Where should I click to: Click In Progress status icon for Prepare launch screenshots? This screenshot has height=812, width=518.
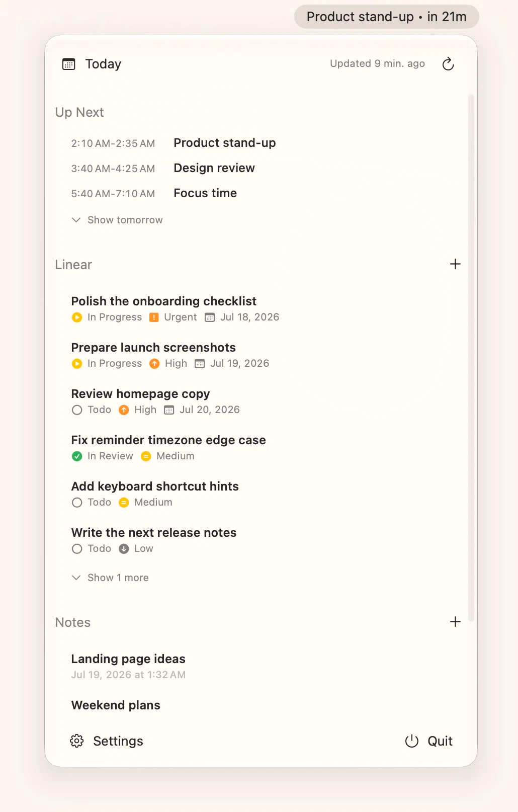(x=77, y=364)
